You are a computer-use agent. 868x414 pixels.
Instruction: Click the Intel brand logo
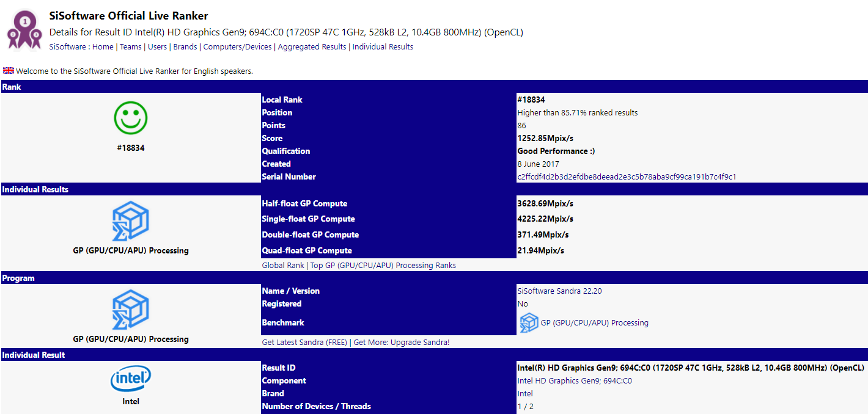[131, 379]
